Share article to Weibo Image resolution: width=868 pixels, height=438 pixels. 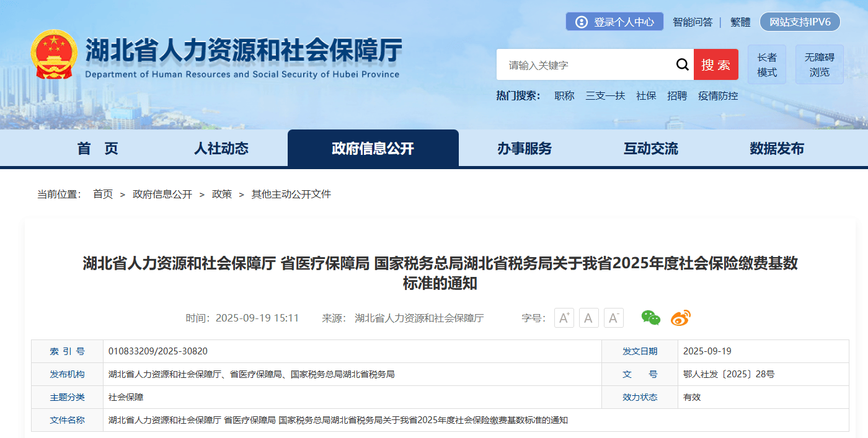click(680, 318)
